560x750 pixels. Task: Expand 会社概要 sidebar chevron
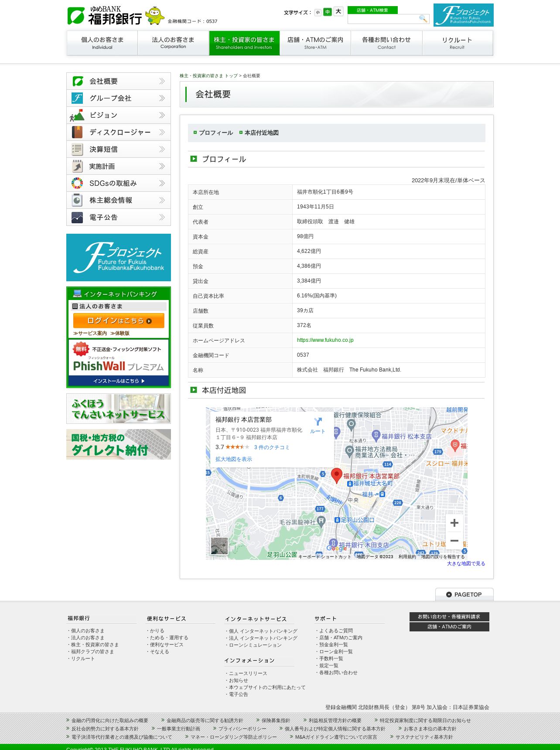coord(162,81)
